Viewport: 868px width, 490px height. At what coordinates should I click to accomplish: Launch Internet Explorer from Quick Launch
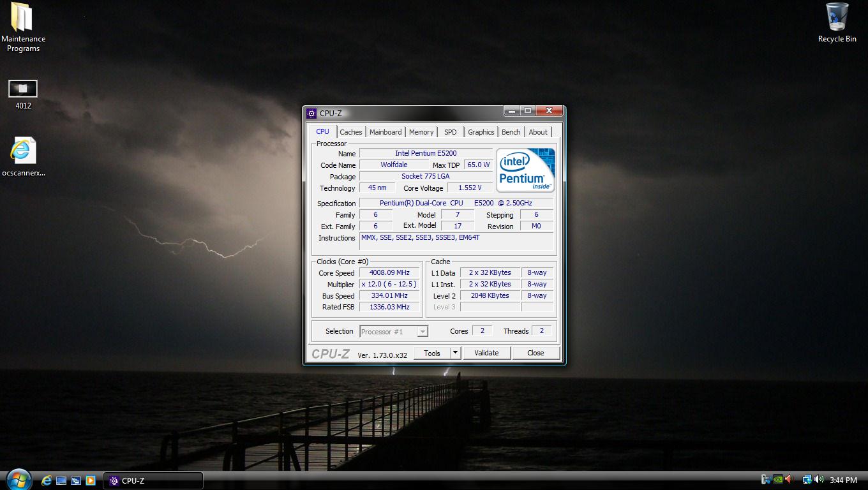(x=47, y=480)
